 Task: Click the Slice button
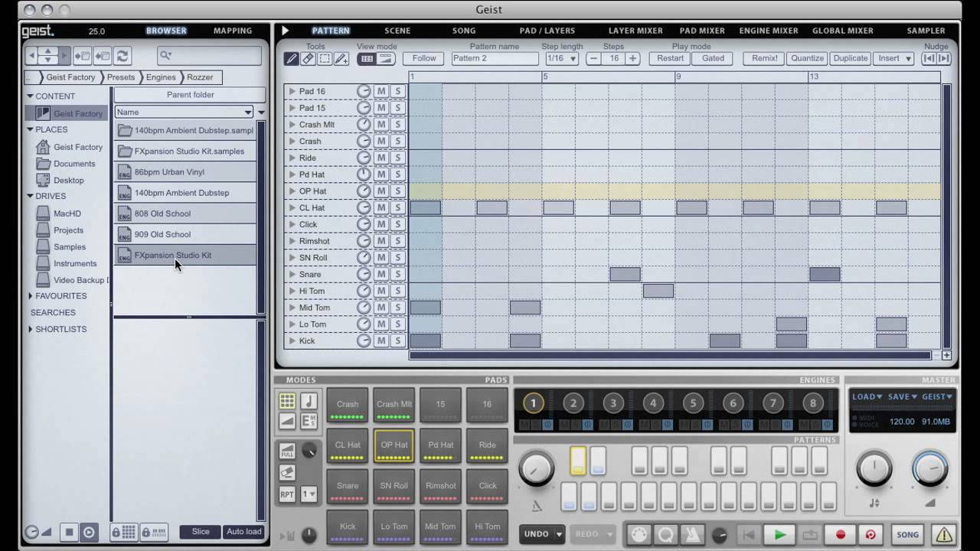point(201,531)
